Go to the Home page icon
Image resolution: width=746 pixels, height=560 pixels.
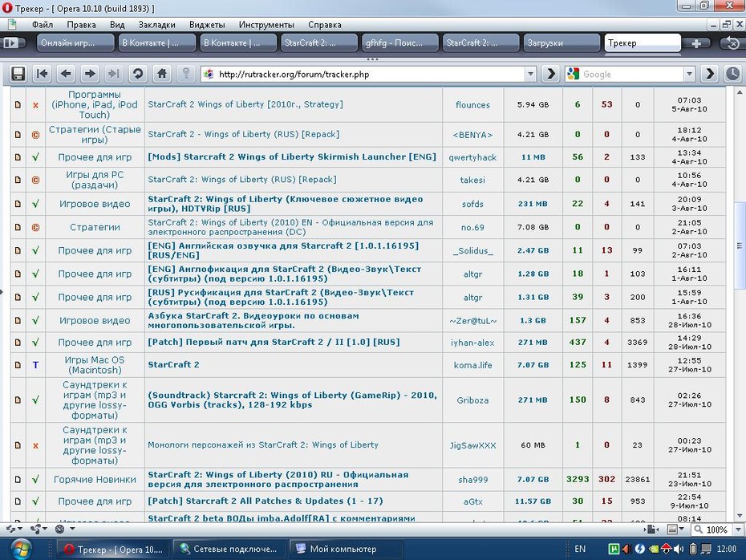point(162,74)
